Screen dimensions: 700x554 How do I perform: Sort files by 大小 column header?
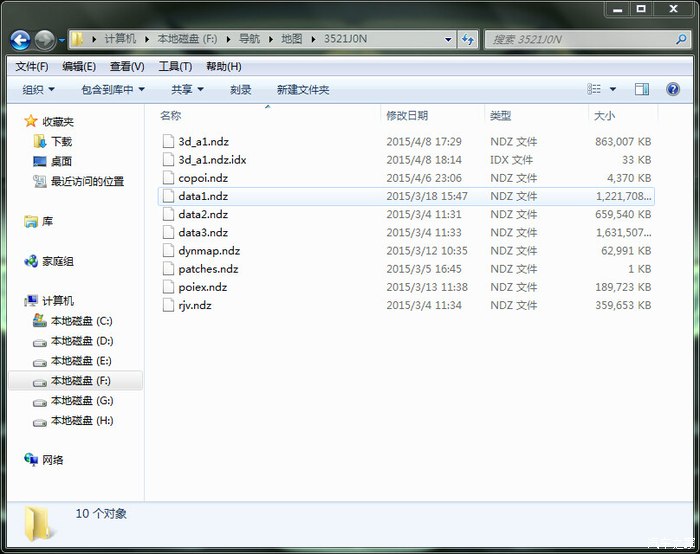click(605, 116)
